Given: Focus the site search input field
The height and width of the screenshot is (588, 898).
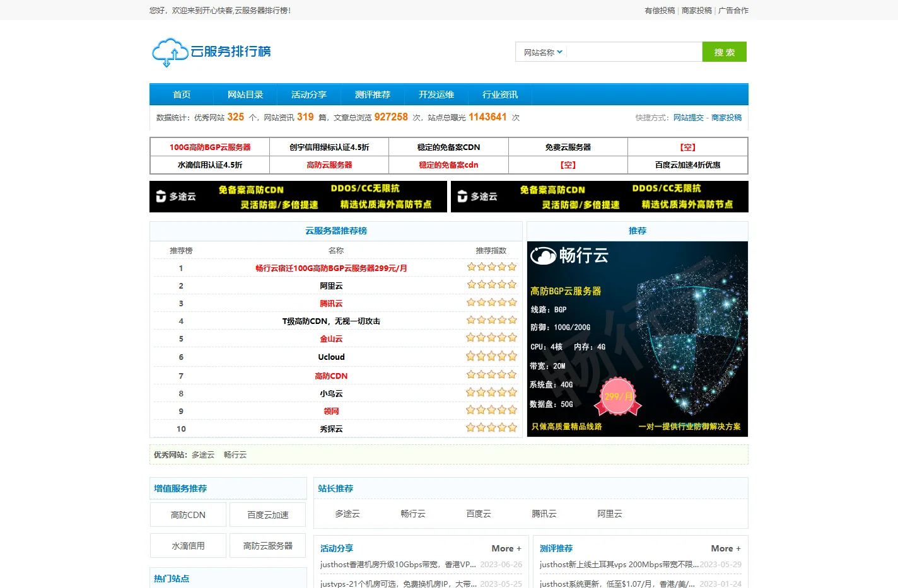Looking at the screenshot, I should (x=634, y=52).
